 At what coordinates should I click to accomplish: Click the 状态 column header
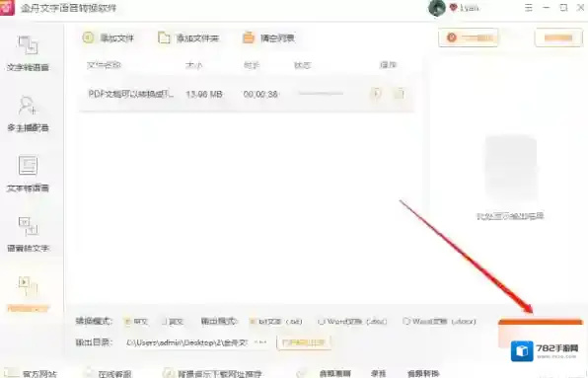point(302,65)
